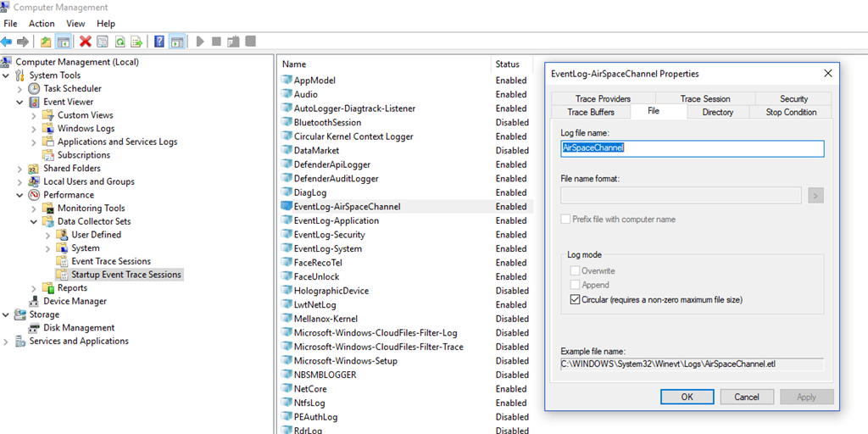Click the Status column header

tap(511, 64)
